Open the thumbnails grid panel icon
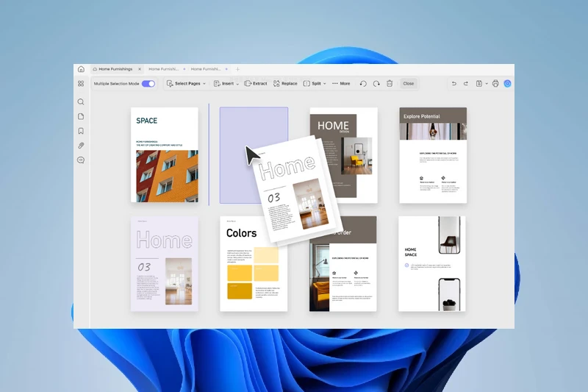This screenshot has width=588, height=392. pos(81,84)
